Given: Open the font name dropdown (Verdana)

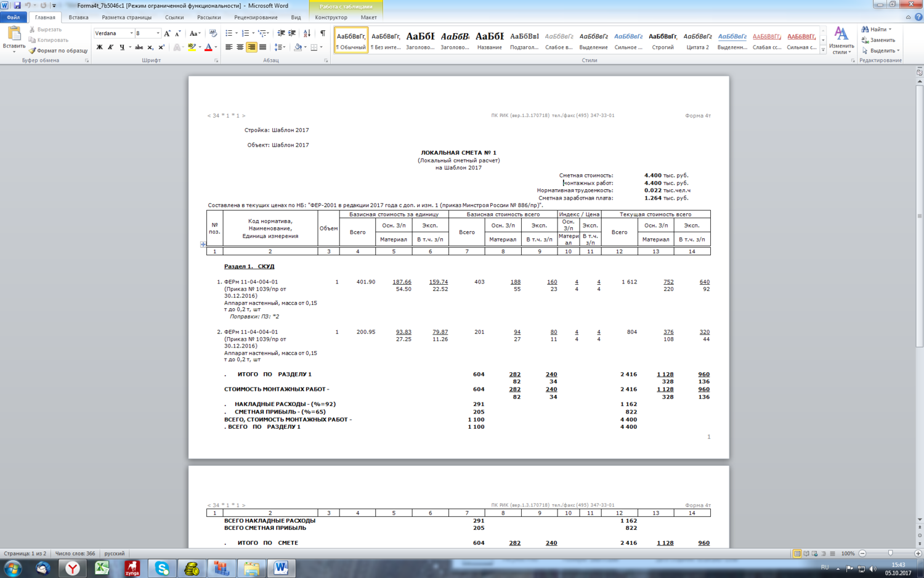Looking at the screenshot, I should coord(131,33).
